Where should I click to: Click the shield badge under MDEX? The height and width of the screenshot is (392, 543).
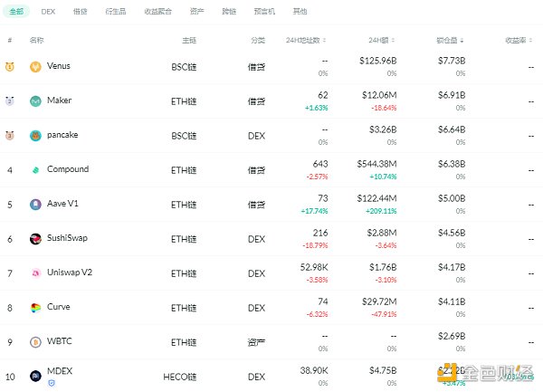(x=52, y=383)
